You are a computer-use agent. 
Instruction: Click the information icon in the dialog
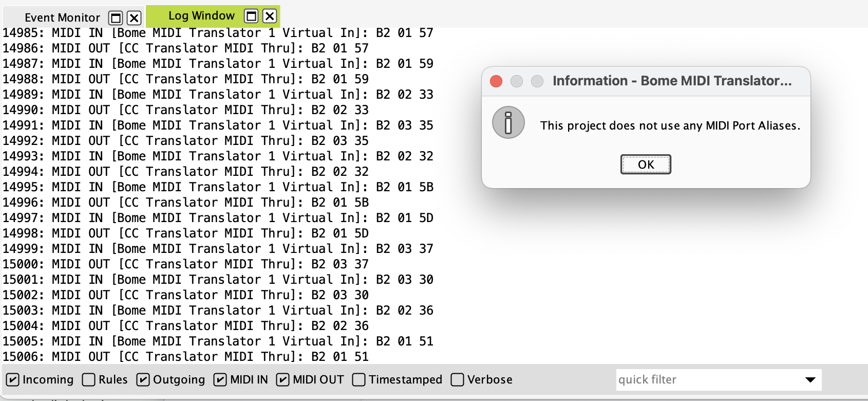coord(508,123)
